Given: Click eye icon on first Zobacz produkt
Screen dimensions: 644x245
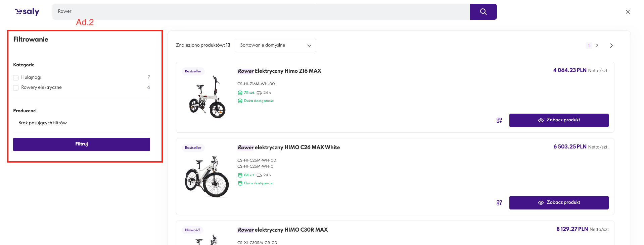Looking at the screenshot, I should pyautogui.click(x=541, y=120).
